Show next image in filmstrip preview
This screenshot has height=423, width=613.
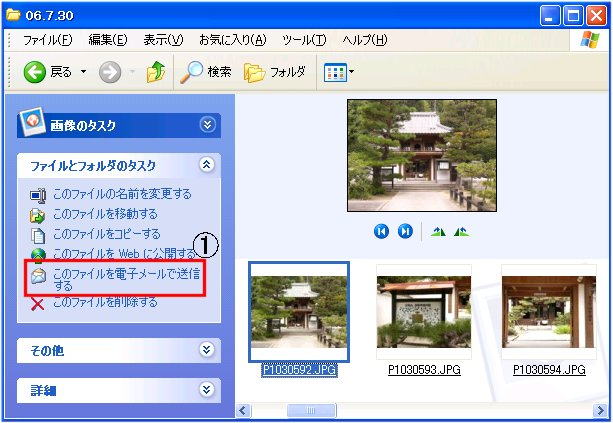pyautogui.click(x=405, y=231)
